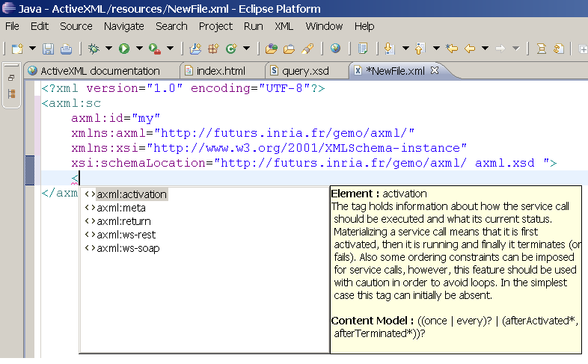Click the xmlns:axml attribute line
This screenshot has height=364, width=588.
click(242, 133)
